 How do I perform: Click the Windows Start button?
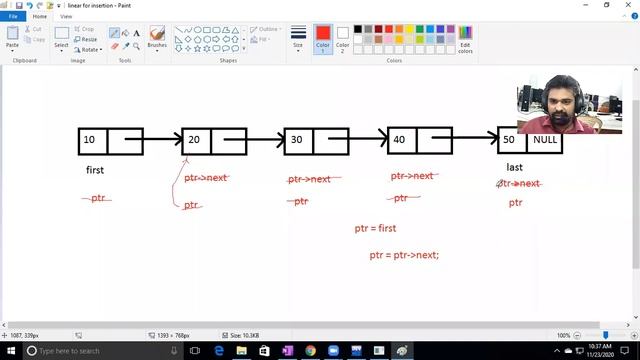(11, 351)
